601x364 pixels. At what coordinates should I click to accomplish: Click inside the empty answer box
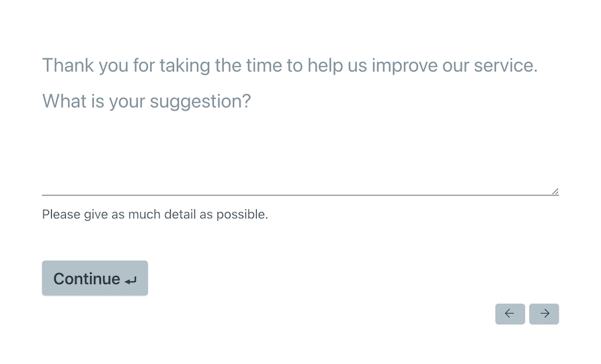[300, 161]
